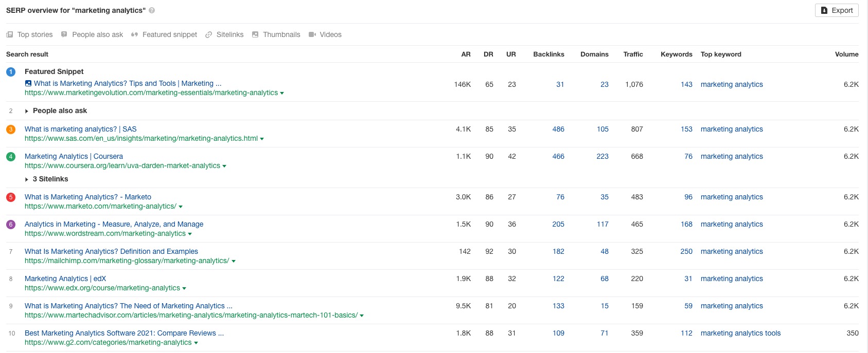Click position badge 1 for Featured Snippet
The image size is (868, 353).
pos(11,72)
